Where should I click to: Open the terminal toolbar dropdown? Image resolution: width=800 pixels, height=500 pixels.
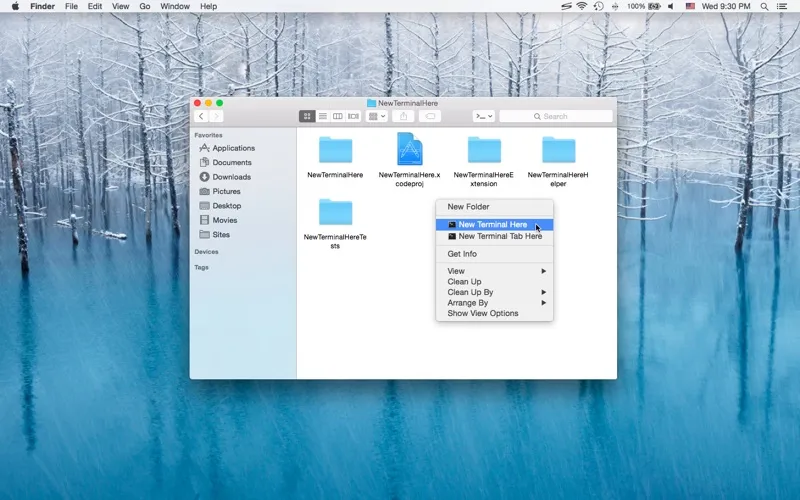pyautogui.click(x=483, y=116)
